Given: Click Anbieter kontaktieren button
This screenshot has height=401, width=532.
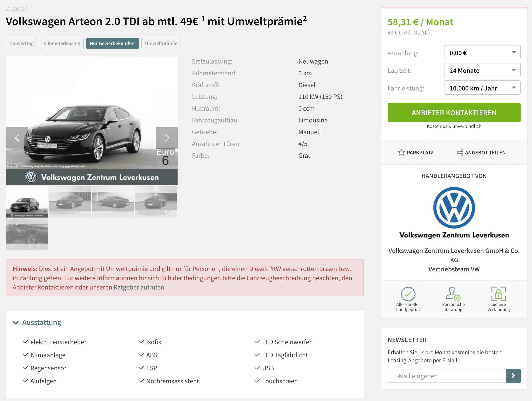Looking at the screenshot, I should pyautogui.click(x=454, y=113).
